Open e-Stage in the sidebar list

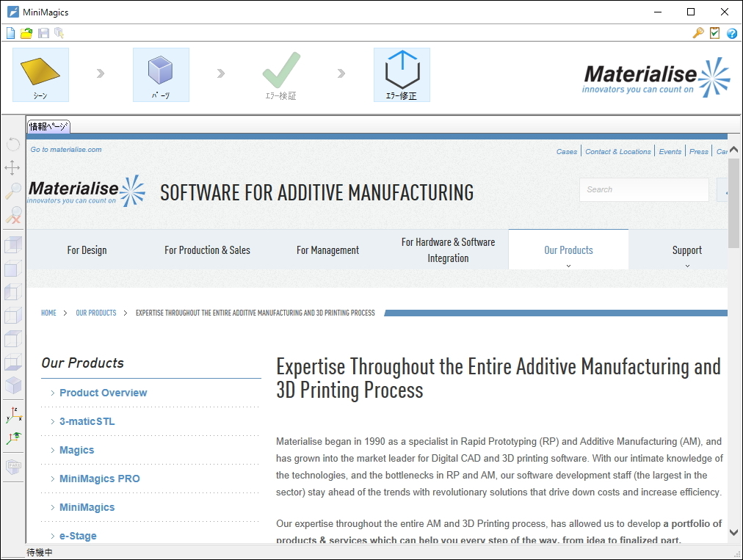[78, 536]
